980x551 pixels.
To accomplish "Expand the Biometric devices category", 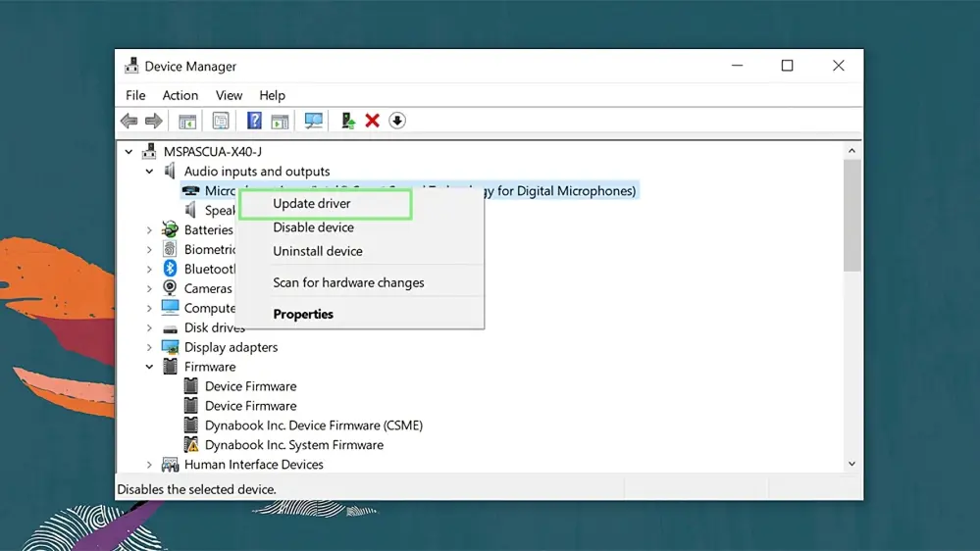I will (149, 249).
